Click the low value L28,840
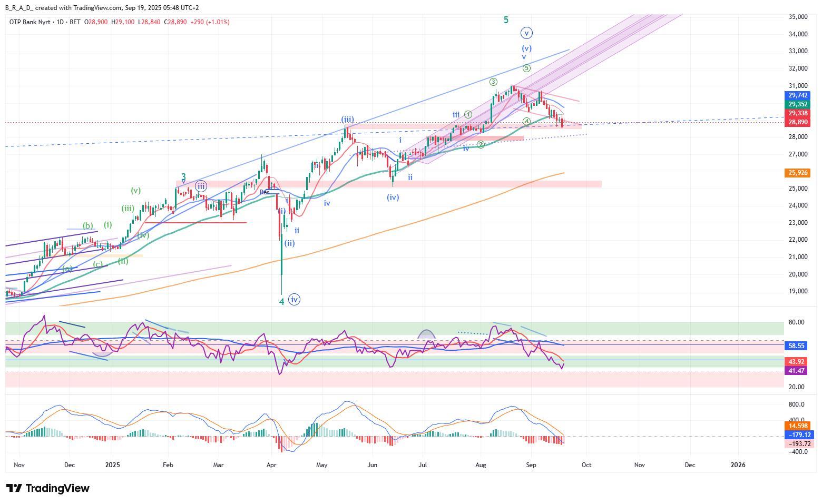This screenshot has height=504, width=822. 149,22
